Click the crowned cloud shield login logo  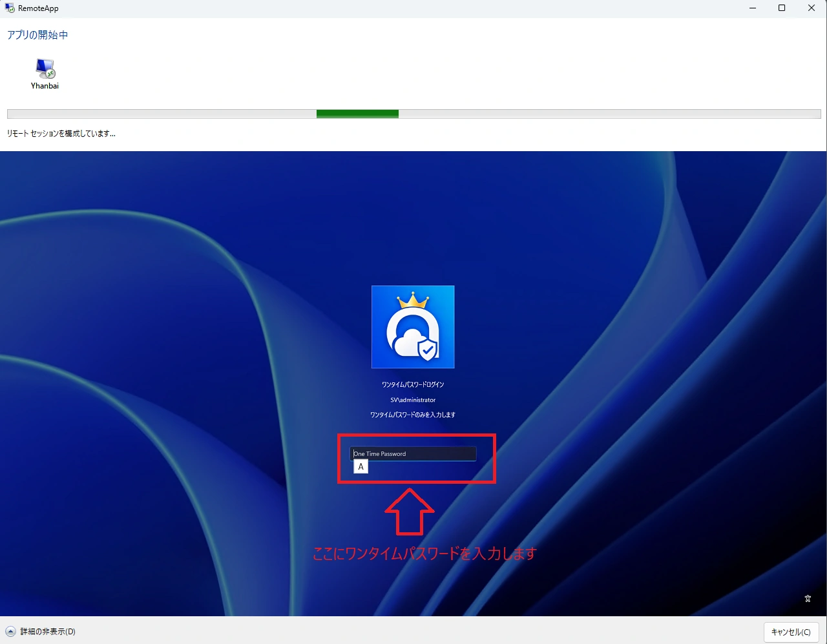413,327
